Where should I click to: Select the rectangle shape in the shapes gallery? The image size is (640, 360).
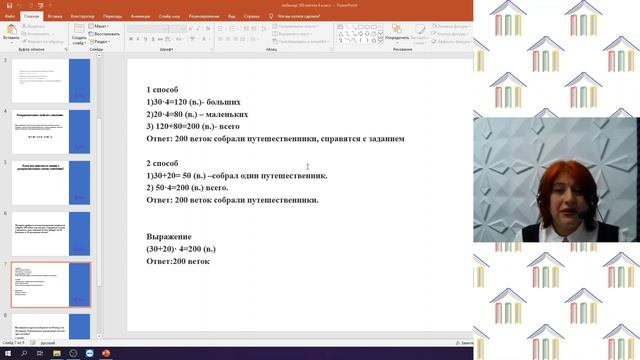[x=361, y=27]
